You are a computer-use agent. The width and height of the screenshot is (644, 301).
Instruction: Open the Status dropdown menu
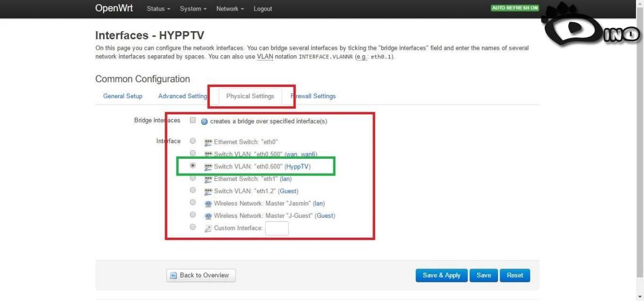click(158, 9)
